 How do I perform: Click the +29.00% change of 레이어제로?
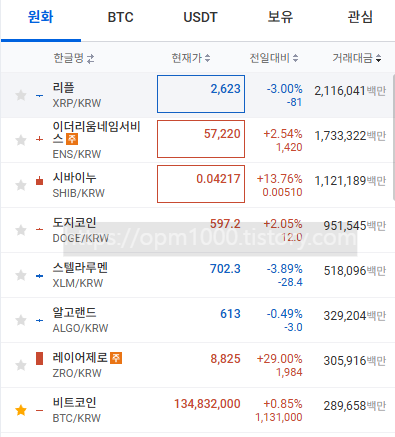tap(279, 359)
